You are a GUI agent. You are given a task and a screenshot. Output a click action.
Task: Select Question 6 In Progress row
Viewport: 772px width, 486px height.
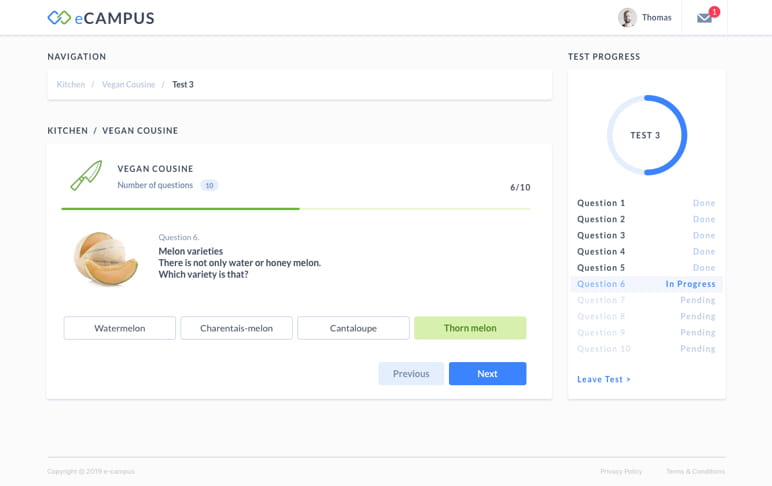646,284
